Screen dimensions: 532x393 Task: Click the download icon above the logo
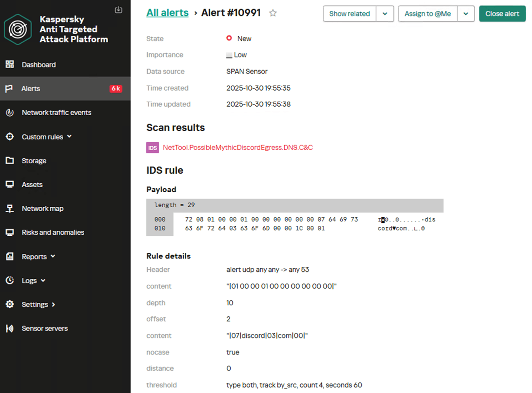tap(119, 10)
